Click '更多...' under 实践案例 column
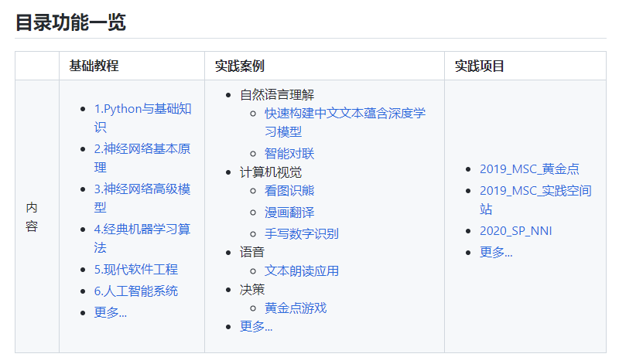This screenshot has height=364, width=619. [256, 327]
